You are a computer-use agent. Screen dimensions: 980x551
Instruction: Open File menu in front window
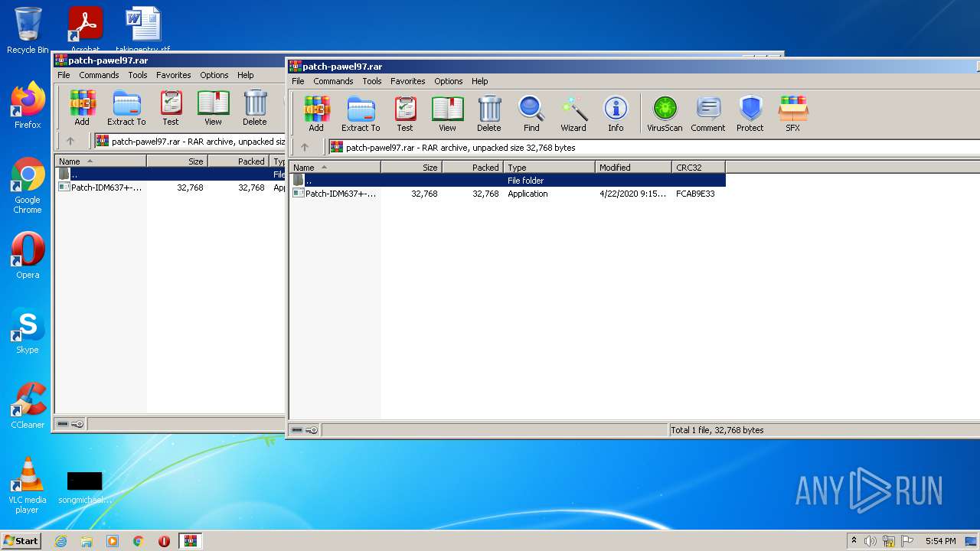[298, 81]
